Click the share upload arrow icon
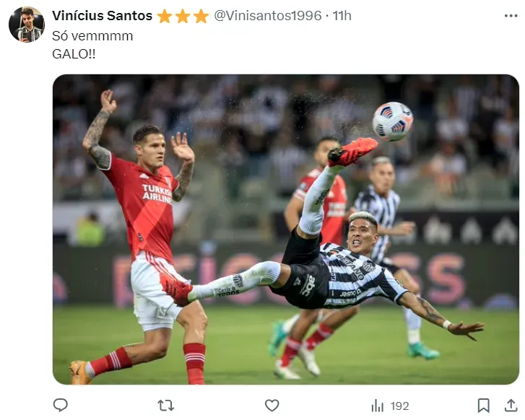 click(511, 406)
